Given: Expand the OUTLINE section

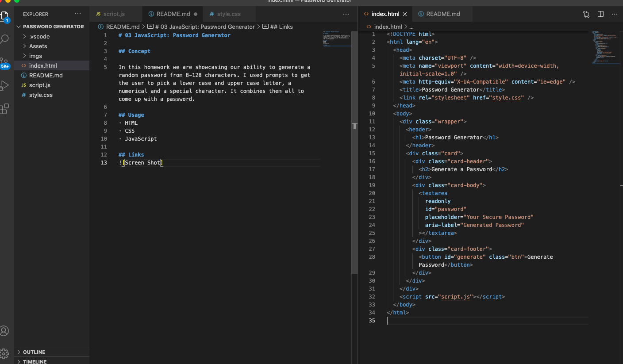Looking at the screenshot, I should tap(52, 352).
